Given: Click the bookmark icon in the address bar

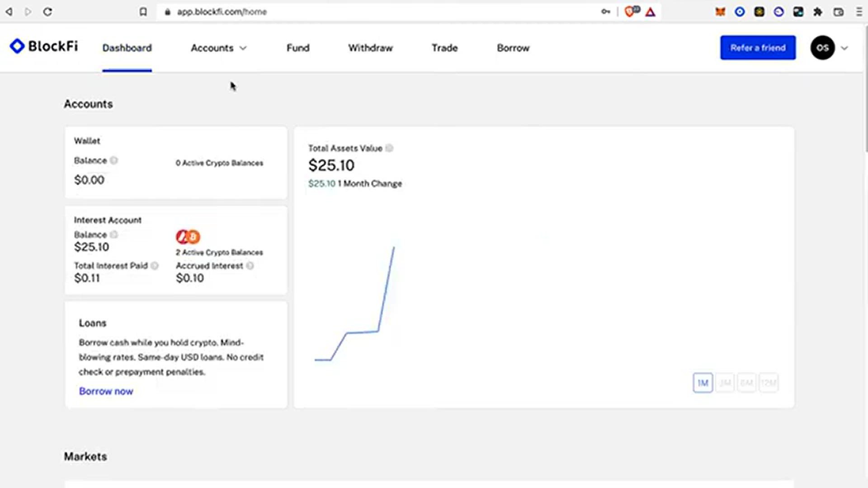Looking at the screenshot, I should pyautogui.click(x=143, y=12).
